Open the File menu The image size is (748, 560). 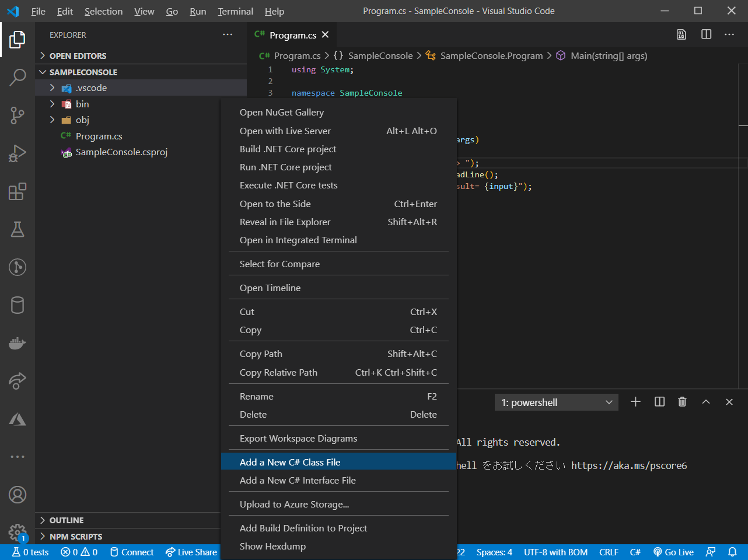point(38,11)
